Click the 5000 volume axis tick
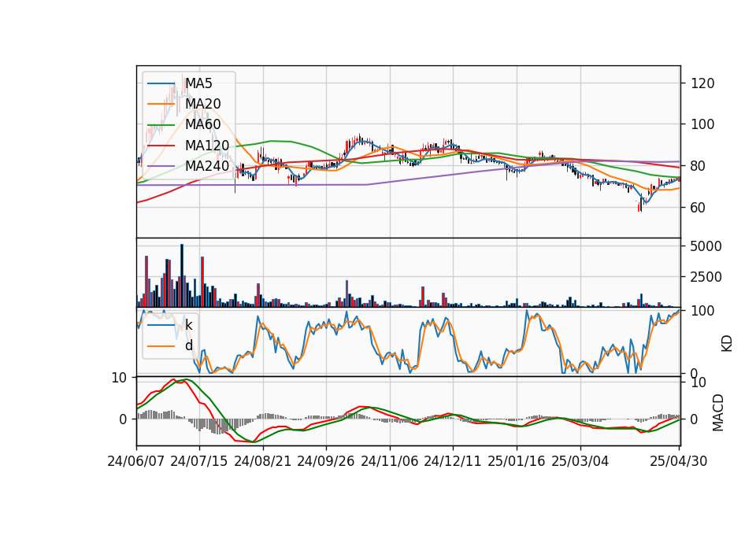 [x=706, y=246]
